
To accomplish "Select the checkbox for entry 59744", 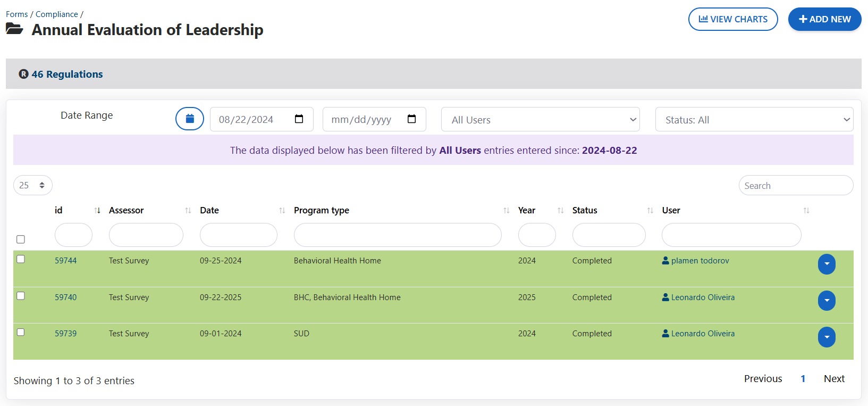I will [21, 259].
